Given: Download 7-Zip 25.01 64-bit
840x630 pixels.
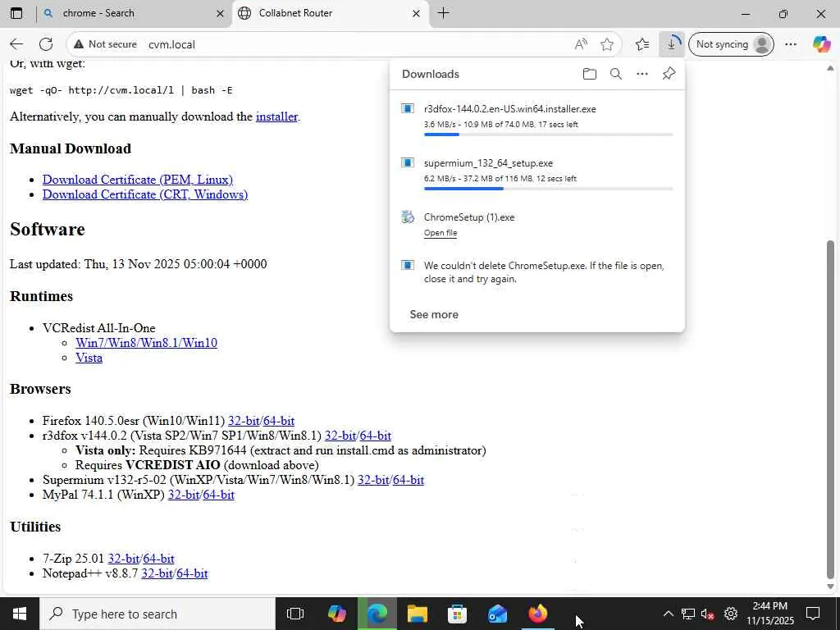Looking at the screenshot, I should 158,559.
